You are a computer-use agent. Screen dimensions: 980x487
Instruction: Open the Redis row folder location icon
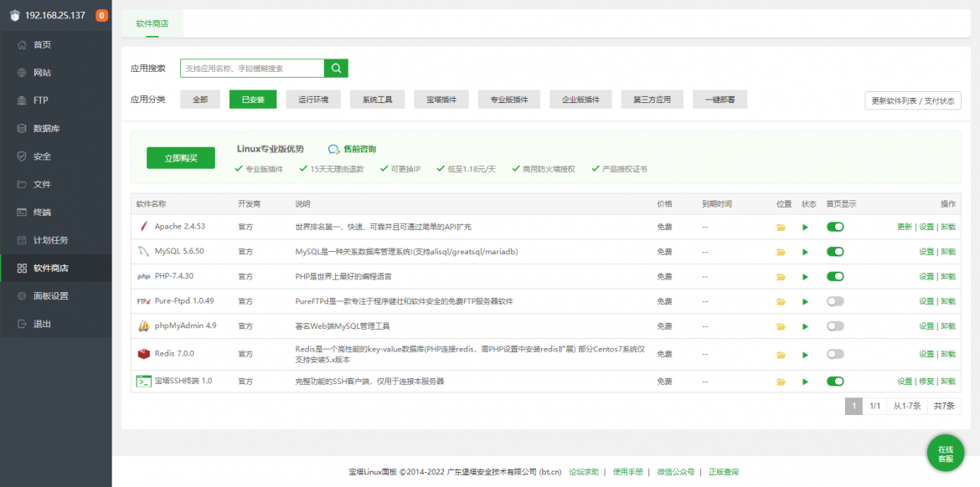click(x=781, y=355)
